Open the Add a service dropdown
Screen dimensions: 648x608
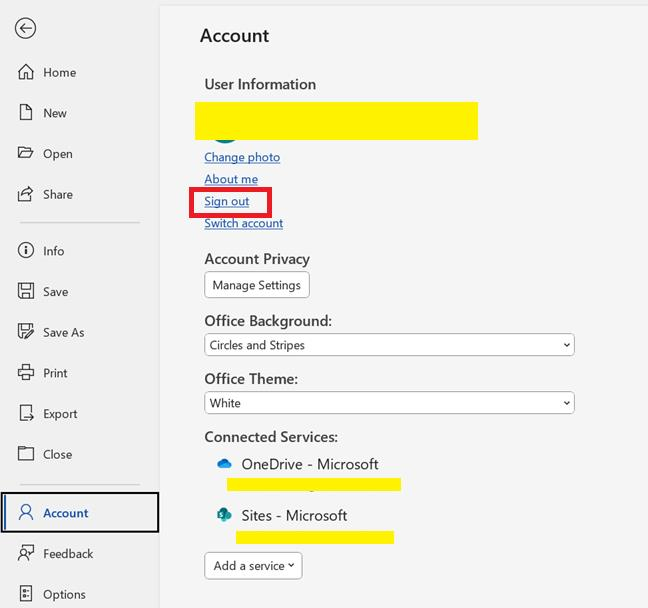coord(253,565)
